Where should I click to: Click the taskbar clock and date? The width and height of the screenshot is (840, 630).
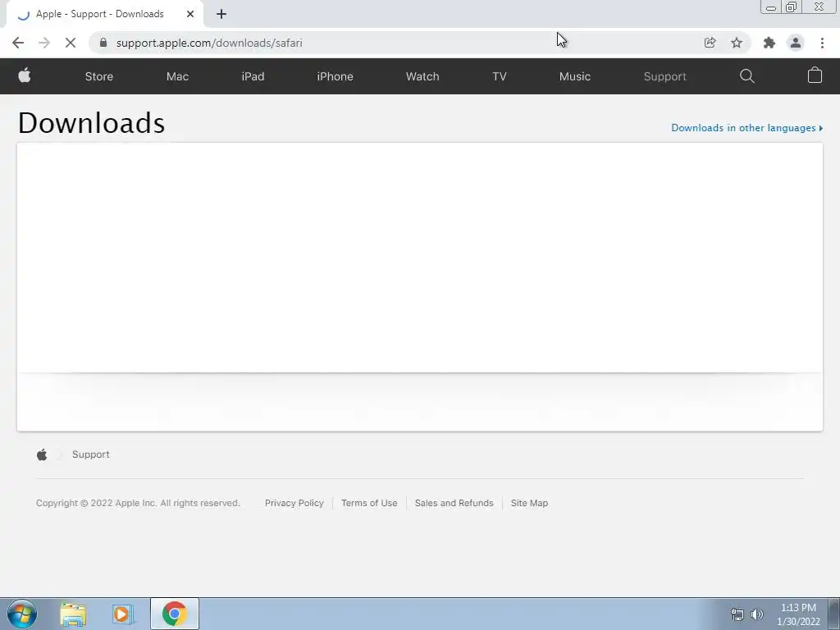point(798,614)
